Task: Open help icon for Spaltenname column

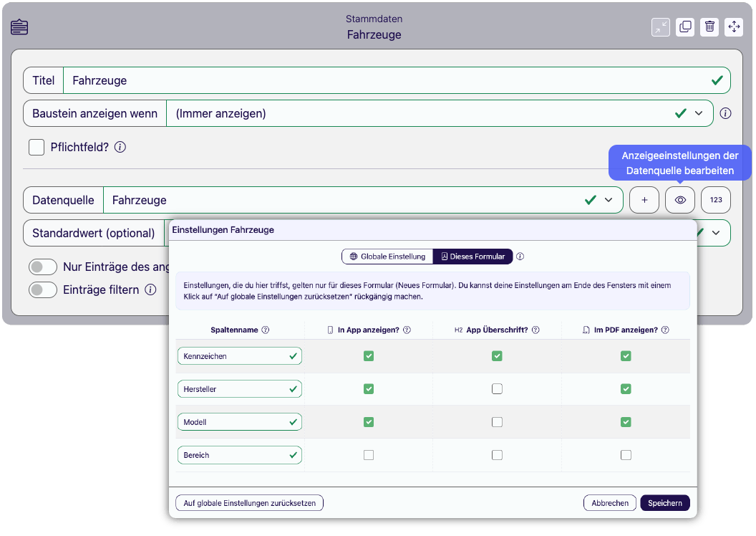Action: [x=265, y=330]
